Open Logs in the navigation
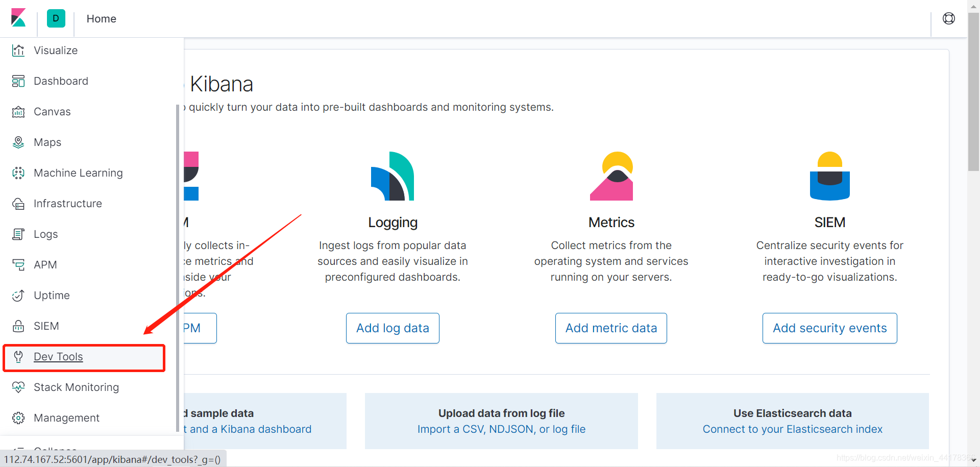The image size is (980, 467). pyautogui.click(x=46, y=234)
